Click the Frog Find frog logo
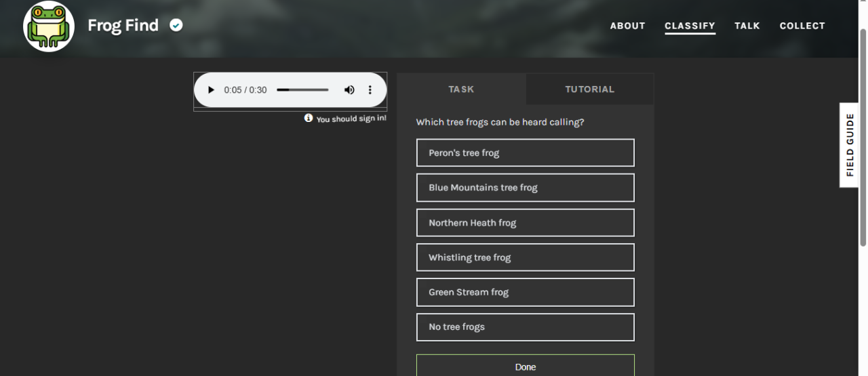 click(49, 26)
